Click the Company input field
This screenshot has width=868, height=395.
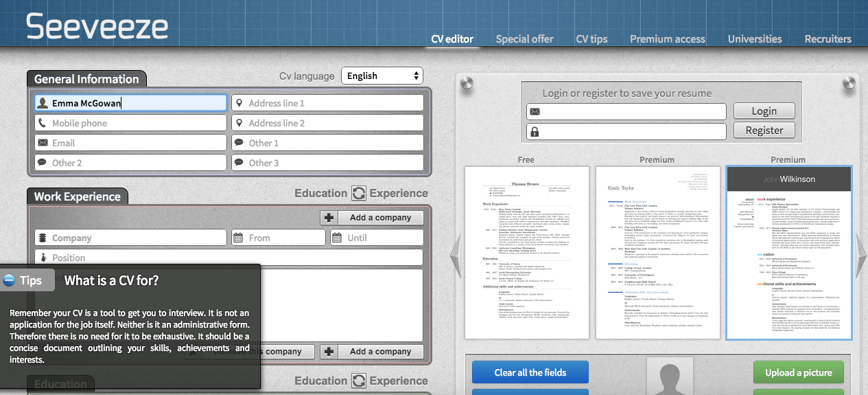pyautogui.click(x=131, y=238)
